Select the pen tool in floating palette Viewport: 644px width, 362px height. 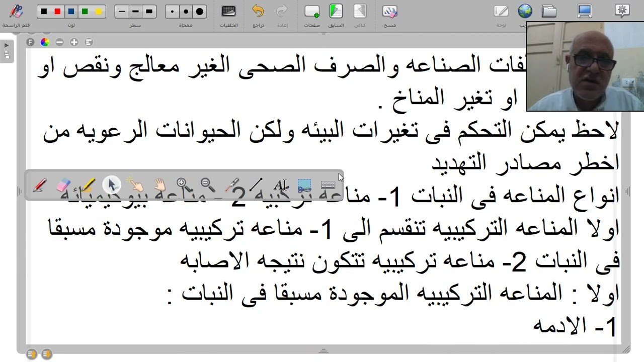click(39, 186)
